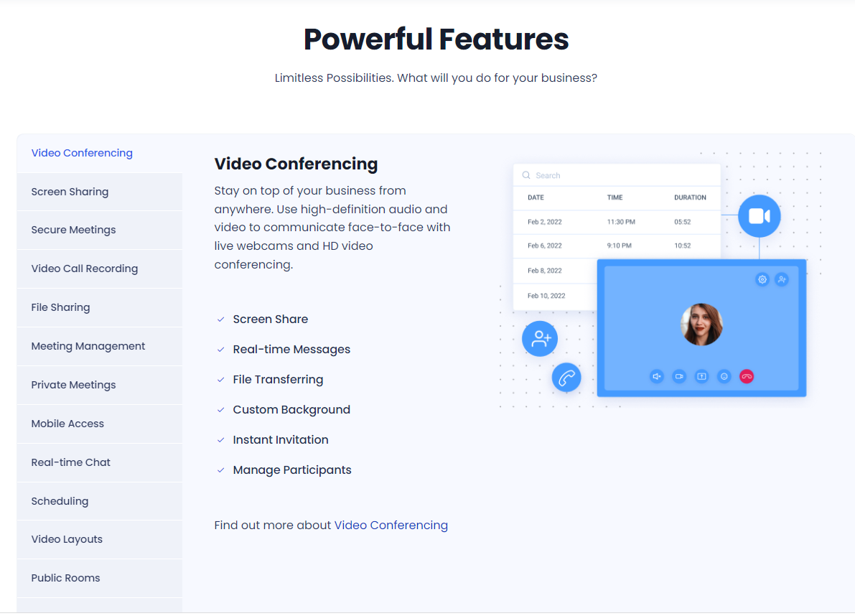This screenshot has width=855, height=616.
Task: Mute audio with the speaker icon
Action: [x=657, y=376]
